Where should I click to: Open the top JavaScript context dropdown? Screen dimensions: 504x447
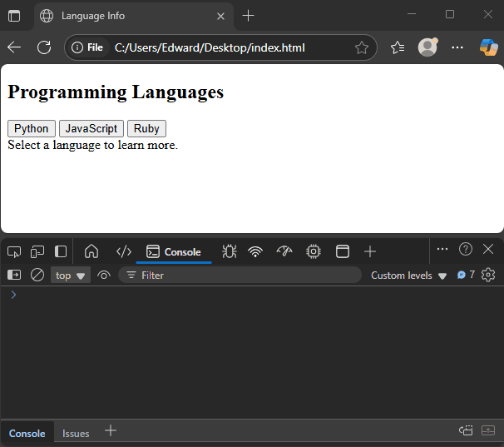click(x=71, y=276)
